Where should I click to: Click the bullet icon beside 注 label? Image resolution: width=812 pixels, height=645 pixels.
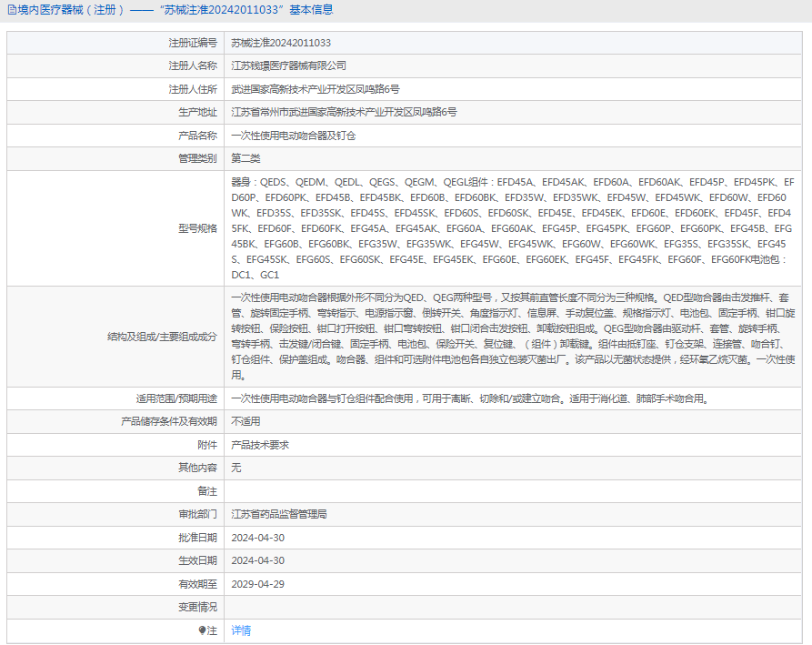coord(202,630)
